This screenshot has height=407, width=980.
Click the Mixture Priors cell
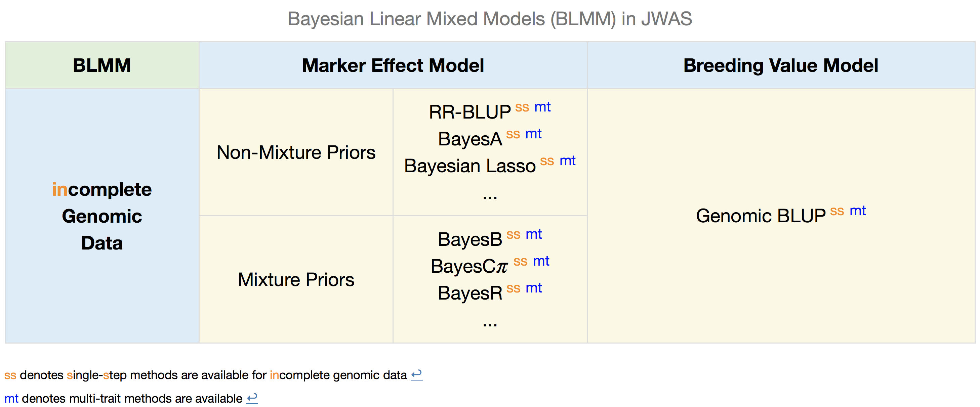[296, 280]
